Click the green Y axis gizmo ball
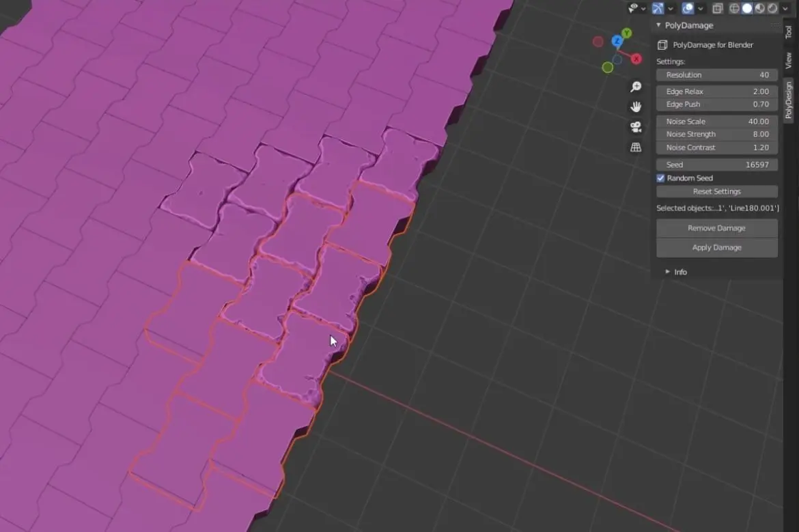Viewport: 799px width, 532px height. tap(627, 33)
